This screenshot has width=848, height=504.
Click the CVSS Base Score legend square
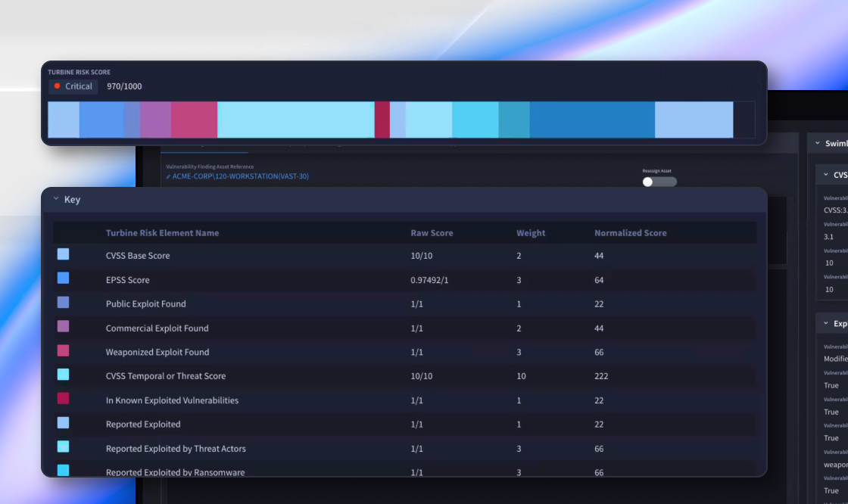pyautogui.click(x=63, y=255)
